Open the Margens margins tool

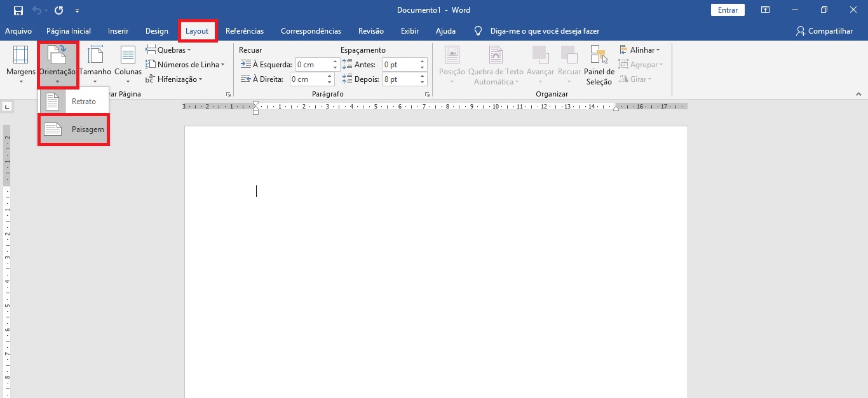(20, 65)
